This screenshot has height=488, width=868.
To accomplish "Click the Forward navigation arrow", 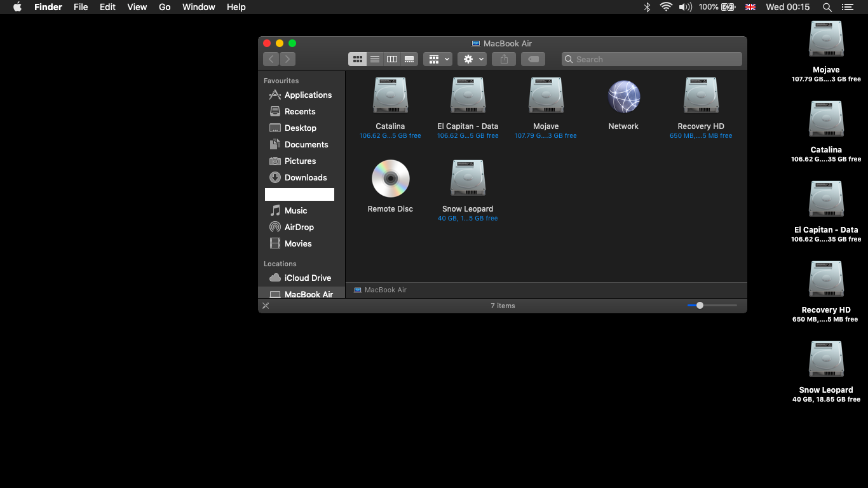I will pos(287,59).
